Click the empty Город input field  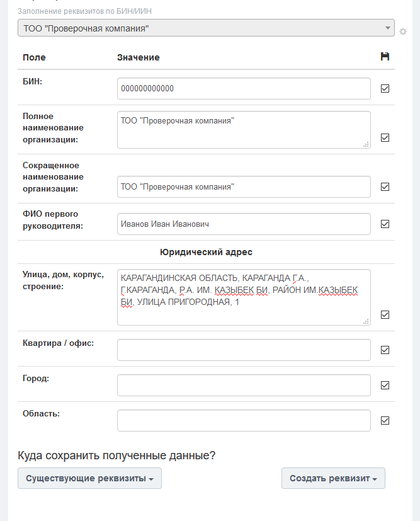(x=244, y=386)
